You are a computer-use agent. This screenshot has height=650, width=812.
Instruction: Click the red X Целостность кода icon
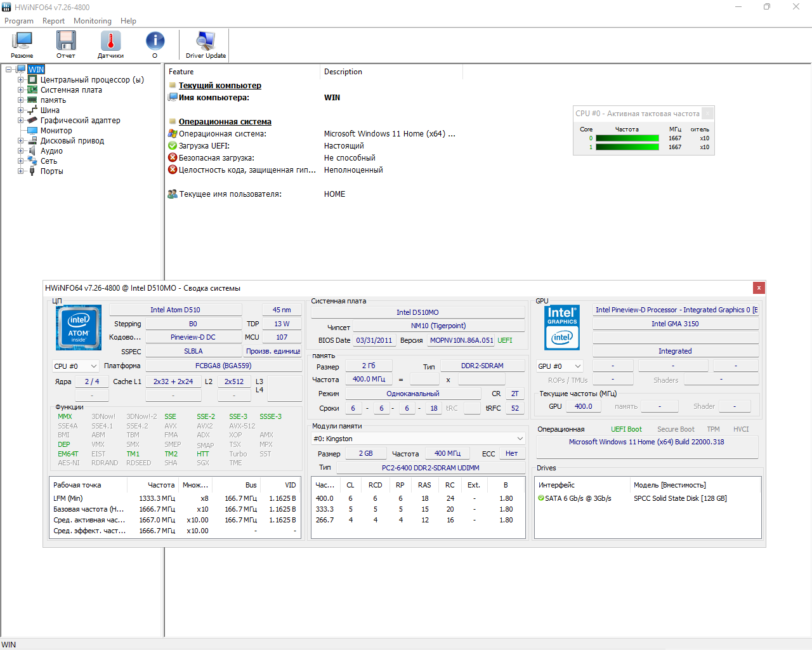tap(172, 169)
